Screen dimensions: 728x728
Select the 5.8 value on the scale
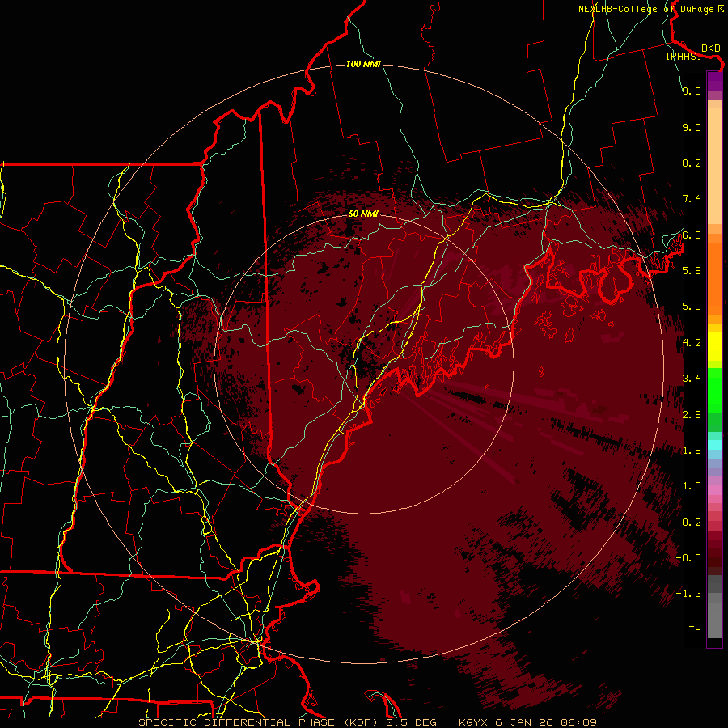click(x=692, y=271)
